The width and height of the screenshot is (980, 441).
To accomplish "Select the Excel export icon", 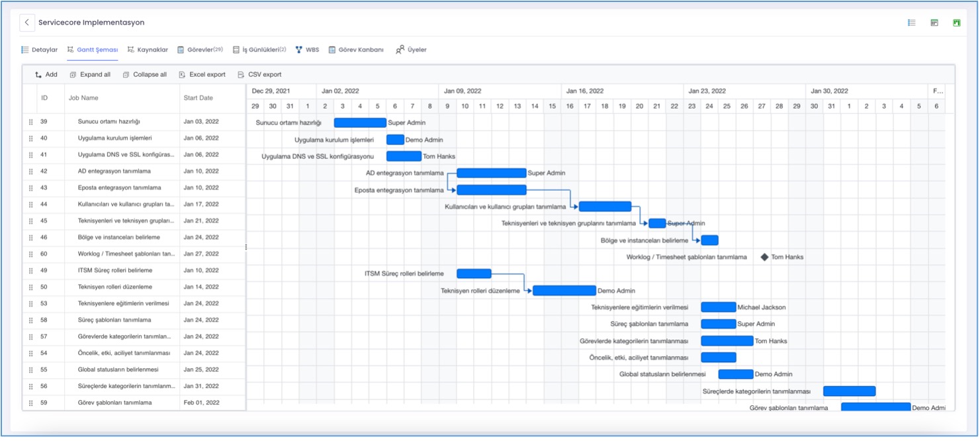I will click(183, 74).
